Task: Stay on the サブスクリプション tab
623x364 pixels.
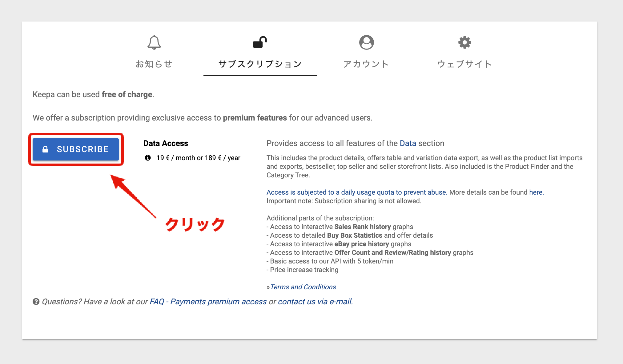Action: point(260,64)
